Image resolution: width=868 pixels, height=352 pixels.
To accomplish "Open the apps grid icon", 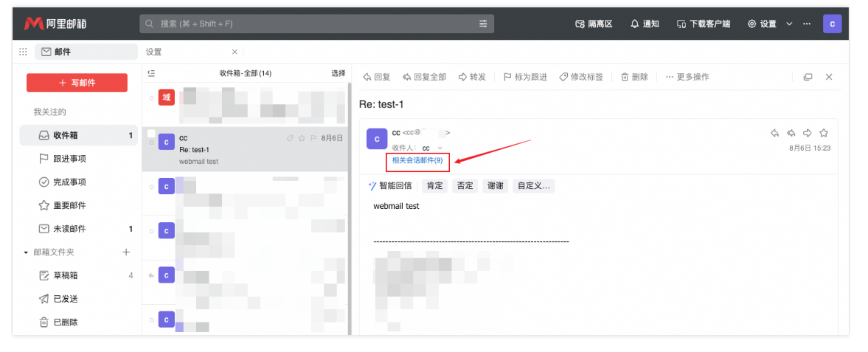I will point(23,52).
